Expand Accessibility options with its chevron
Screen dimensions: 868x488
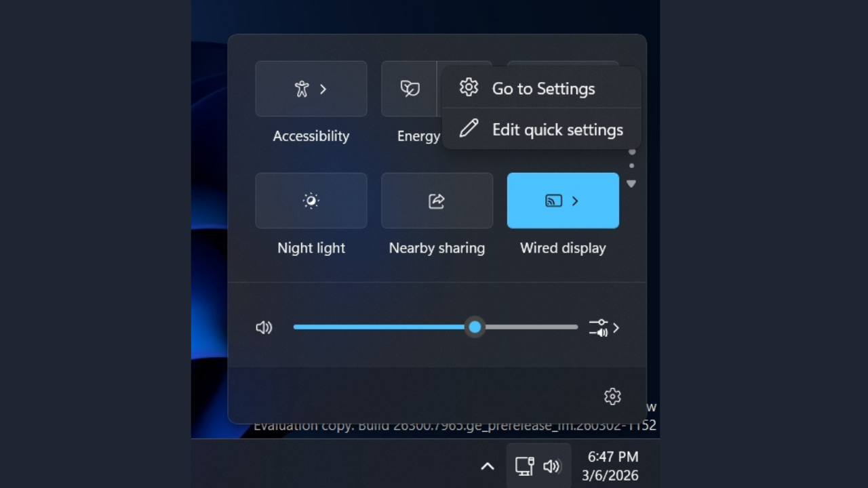tap(324, 89)
